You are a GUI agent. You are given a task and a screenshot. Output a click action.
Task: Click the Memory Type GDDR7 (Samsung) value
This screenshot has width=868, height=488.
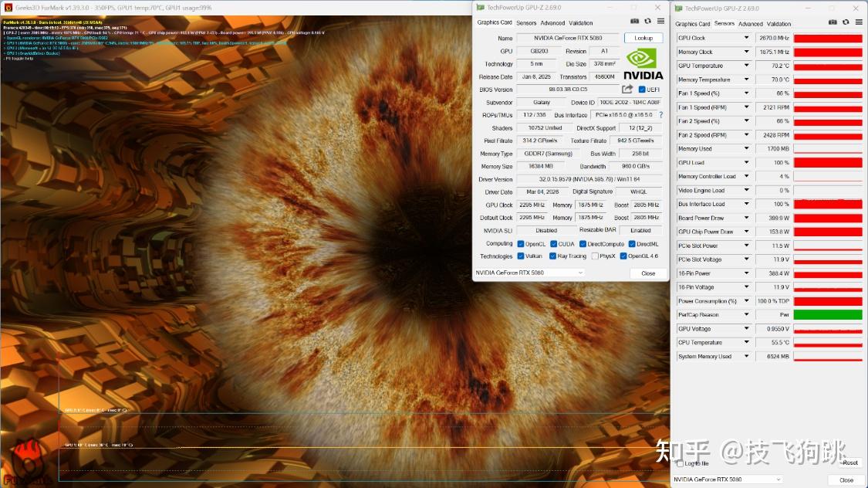[548, 154]
